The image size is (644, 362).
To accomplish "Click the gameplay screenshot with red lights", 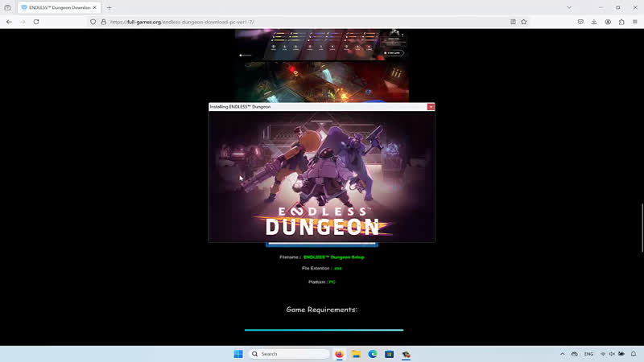I will point(322,82).
